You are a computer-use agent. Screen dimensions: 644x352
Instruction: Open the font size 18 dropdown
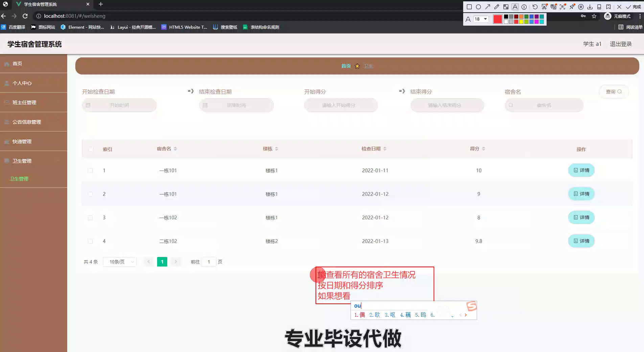click(481, 19)
